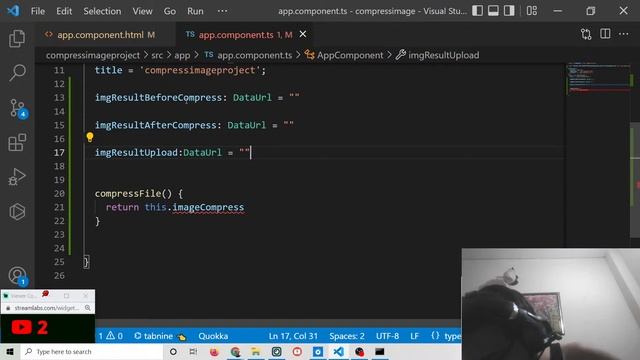Open Chrome from taskbar
The height and width of the screenshot is (360, 640).
click(236, 351)
